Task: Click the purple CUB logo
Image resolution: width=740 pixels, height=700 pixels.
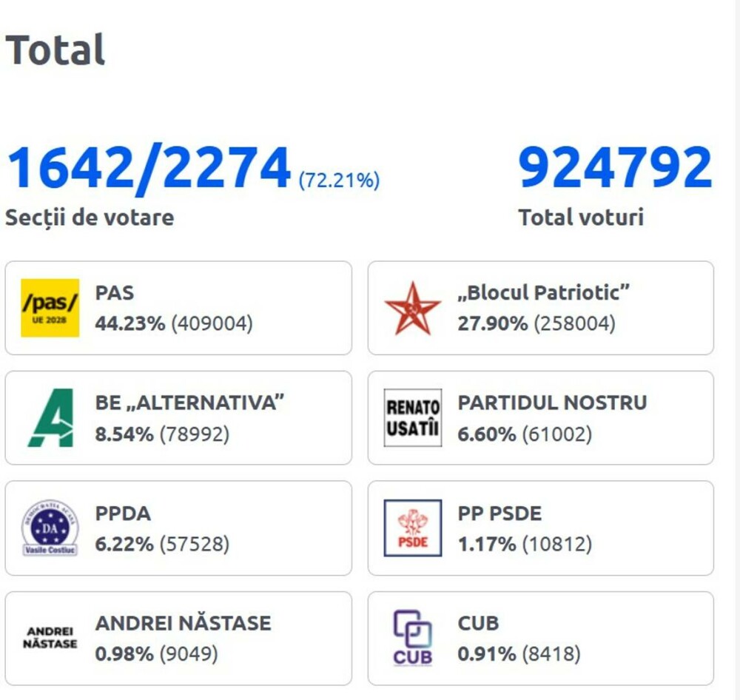Action: pos(412,638)
